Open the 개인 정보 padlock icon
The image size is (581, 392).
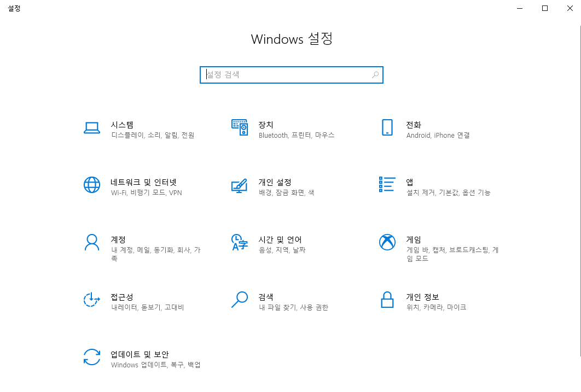(387, 300)
